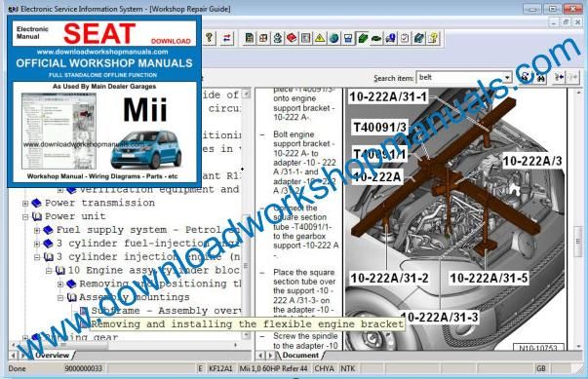
Task: Collapse the Power unit tree node
Action: point(25,217)
